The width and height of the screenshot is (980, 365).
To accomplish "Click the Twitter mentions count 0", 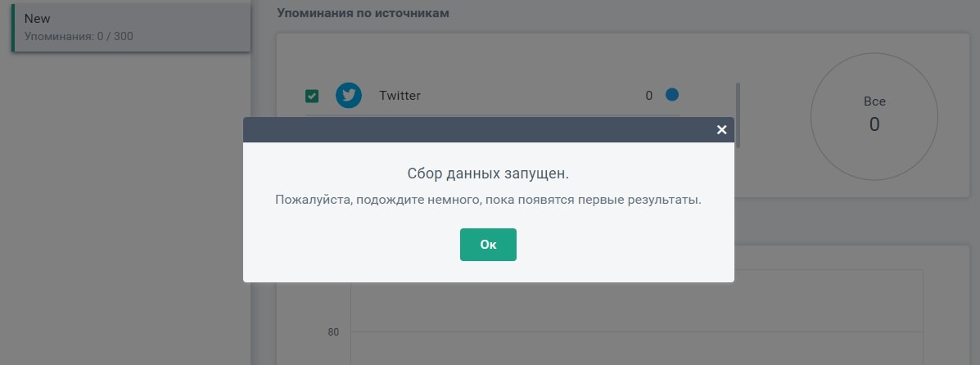I will (648, 96).
